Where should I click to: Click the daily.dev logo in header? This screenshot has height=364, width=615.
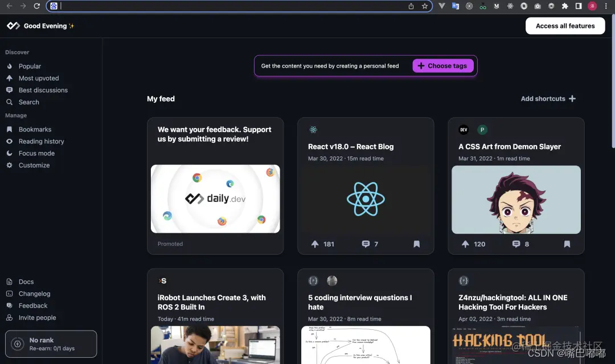click(13, 26)
